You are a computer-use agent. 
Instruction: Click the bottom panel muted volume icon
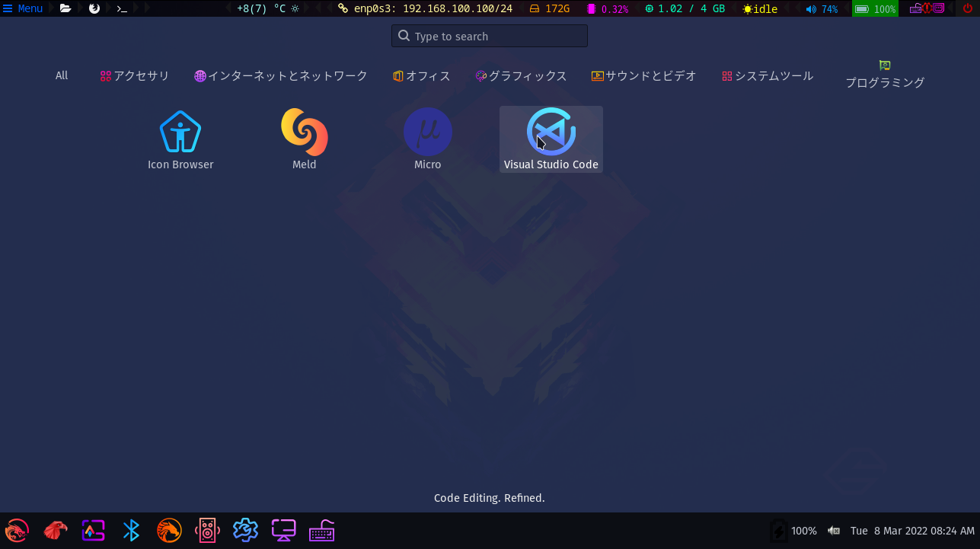834,531
